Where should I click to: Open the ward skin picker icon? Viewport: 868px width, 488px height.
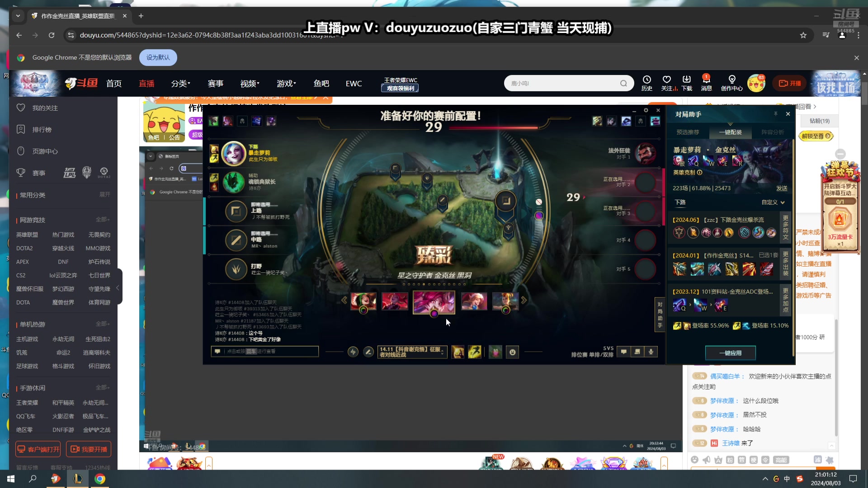click(495, 352)
